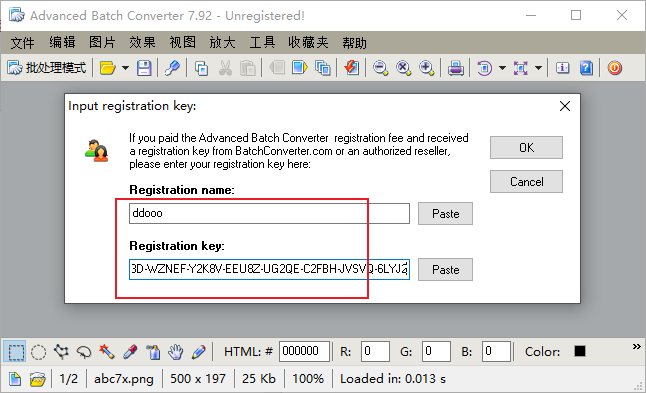Confirm registration with the OK button
The image size is (646, 393).
526,147
